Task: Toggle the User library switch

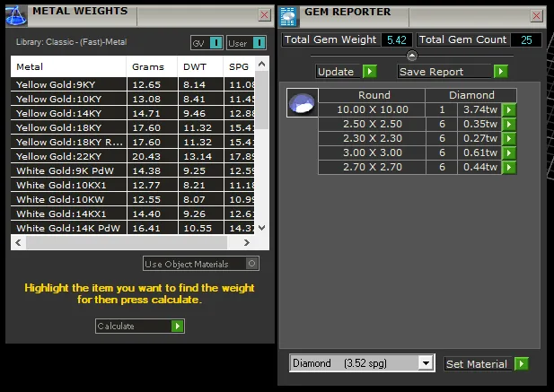Action: click(x=246, y=43)
